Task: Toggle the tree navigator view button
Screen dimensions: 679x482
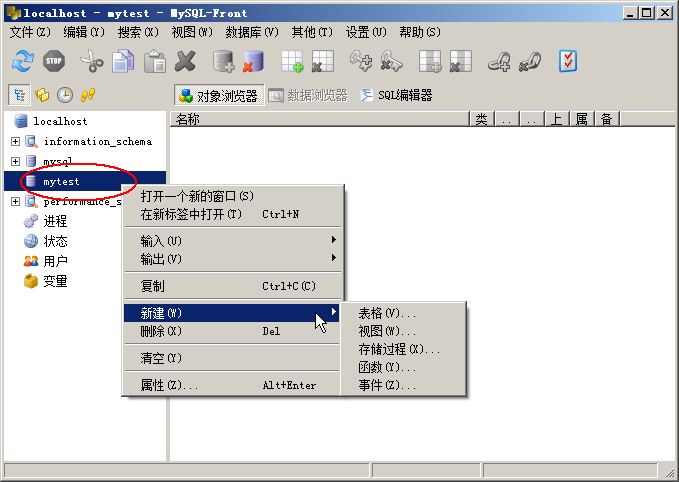Action: click(19, 95)
